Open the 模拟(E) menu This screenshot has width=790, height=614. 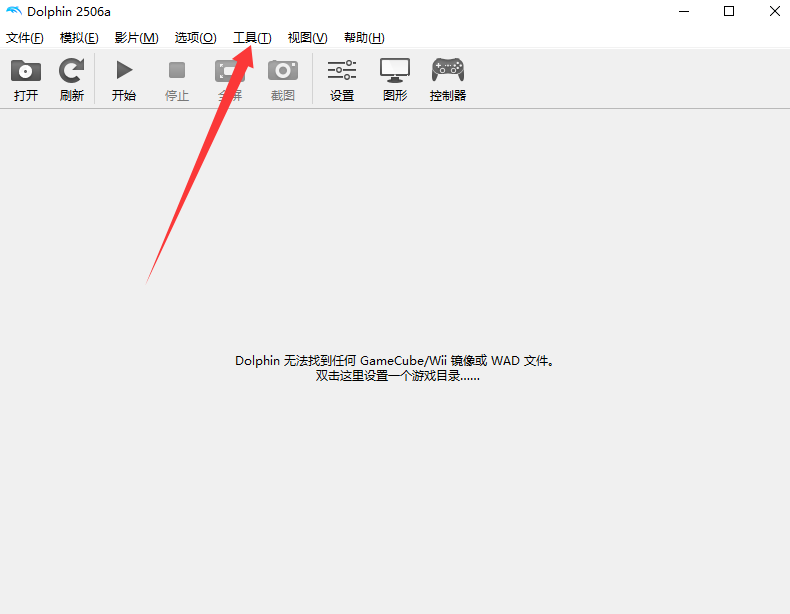79,38
